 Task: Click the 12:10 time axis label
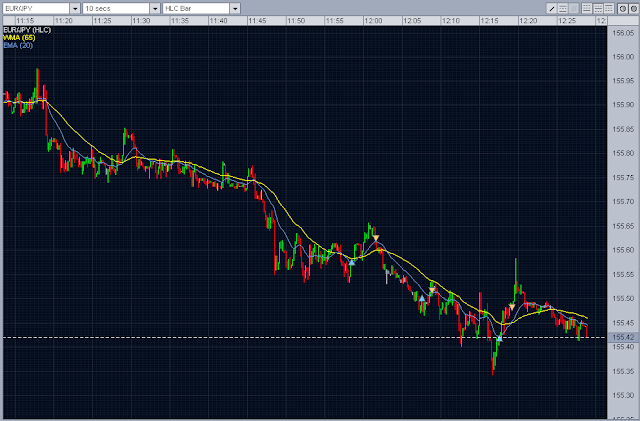click(451, 21)
